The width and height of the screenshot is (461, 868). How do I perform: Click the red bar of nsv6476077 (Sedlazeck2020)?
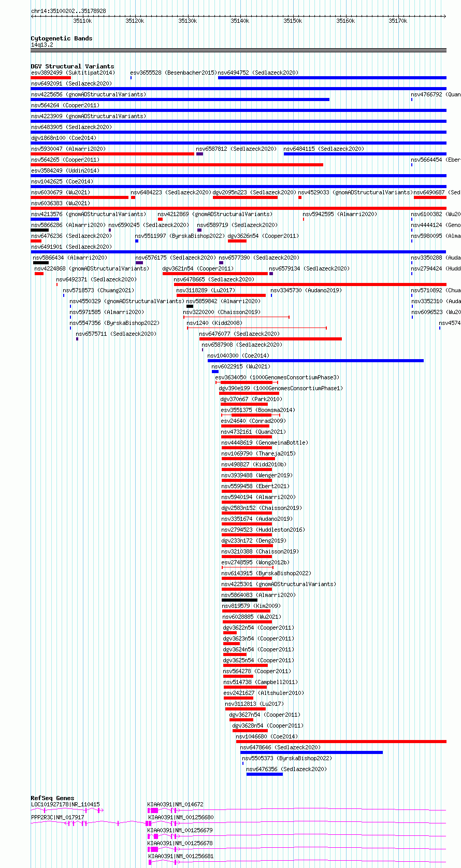pyautogui.click(x=270, y=339)
